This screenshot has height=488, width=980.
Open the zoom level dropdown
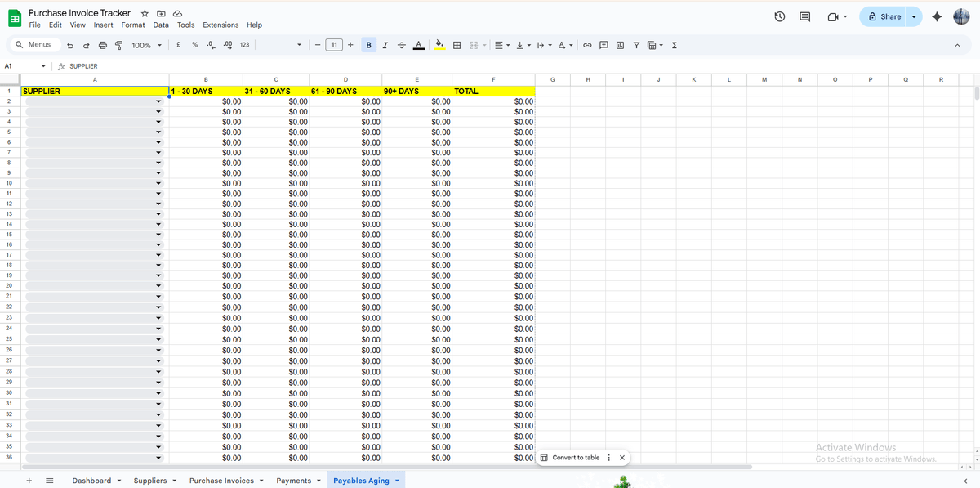pos(147,45)
